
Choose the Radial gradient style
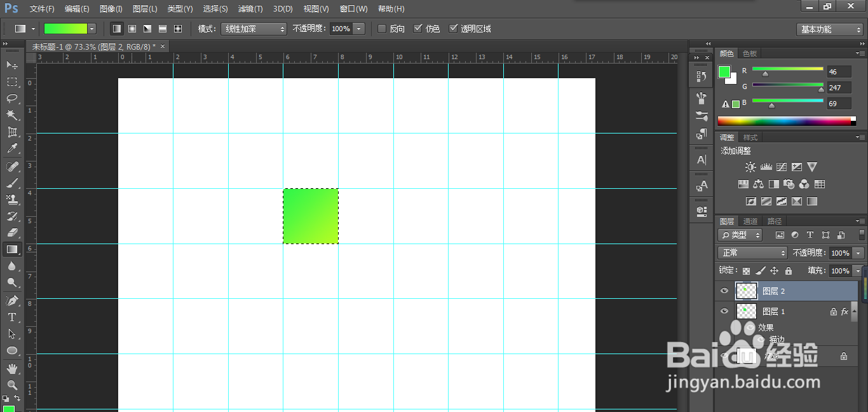(132, 29)
